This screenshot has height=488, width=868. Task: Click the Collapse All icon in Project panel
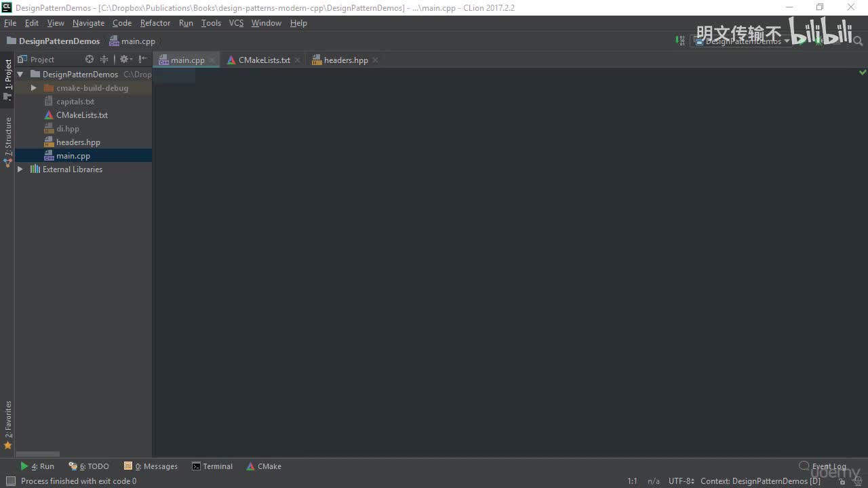[104, 60]
